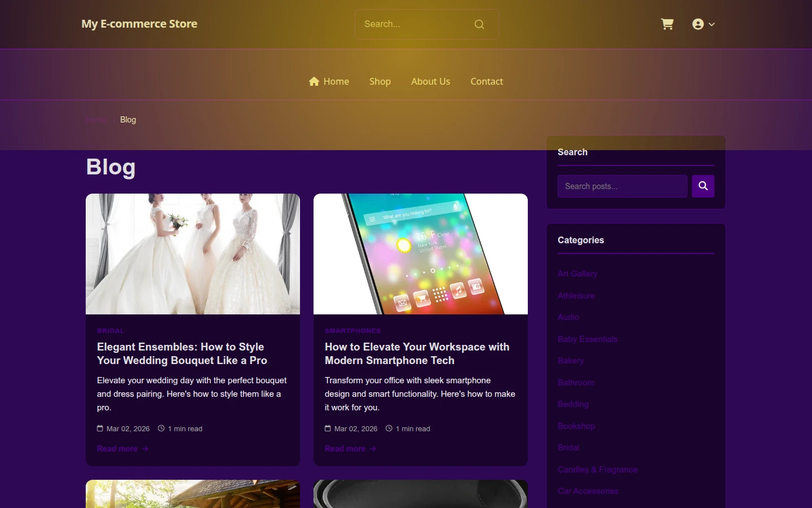812x508 pixels.
Task: Open the Bathroom category
Action: 576,383
